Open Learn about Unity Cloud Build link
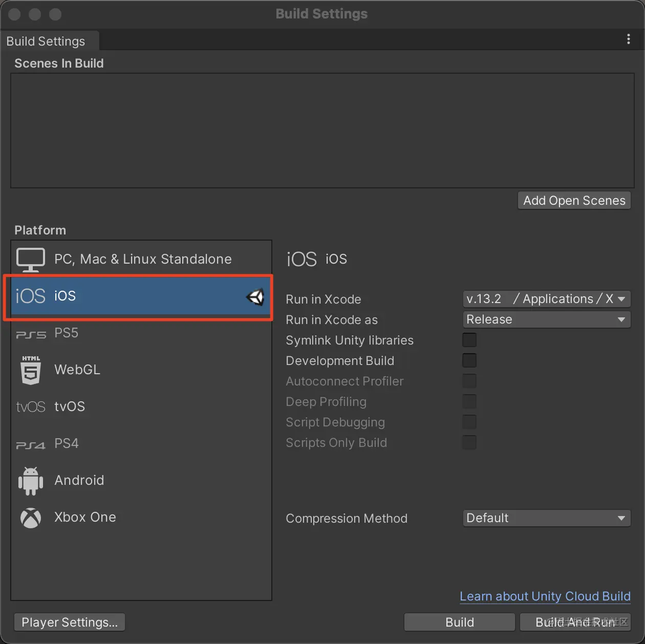 545,596
